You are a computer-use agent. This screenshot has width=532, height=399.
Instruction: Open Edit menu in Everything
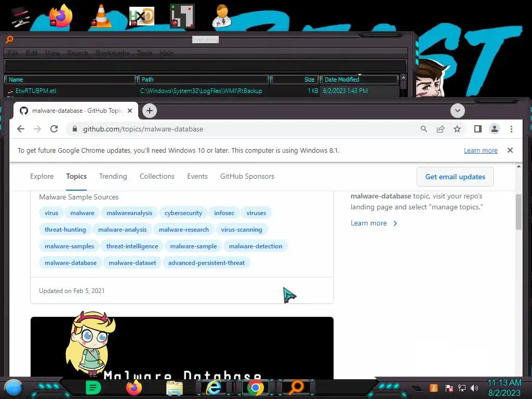tap(32, 54)
